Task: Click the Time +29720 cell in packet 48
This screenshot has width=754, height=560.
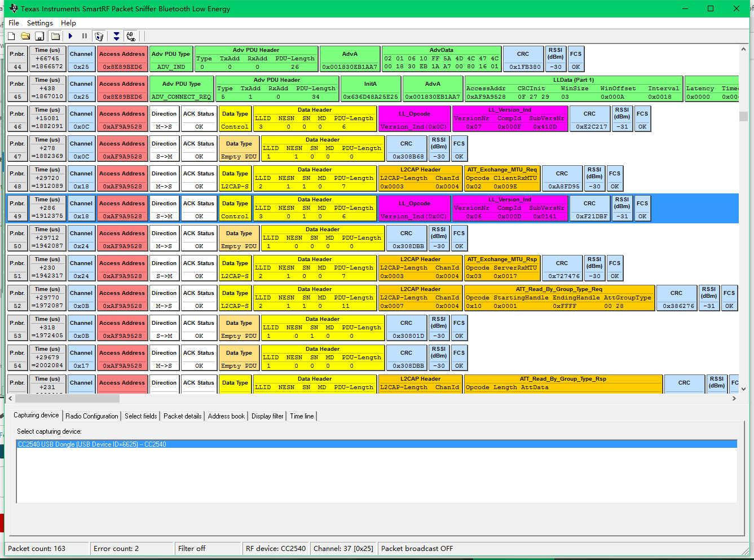Action: coord(47,178)
